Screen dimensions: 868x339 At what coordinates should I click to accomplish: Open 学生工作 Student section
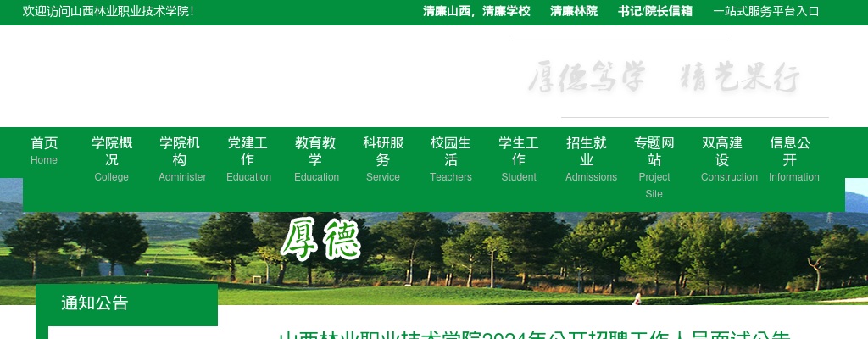(x=519, y=159)
